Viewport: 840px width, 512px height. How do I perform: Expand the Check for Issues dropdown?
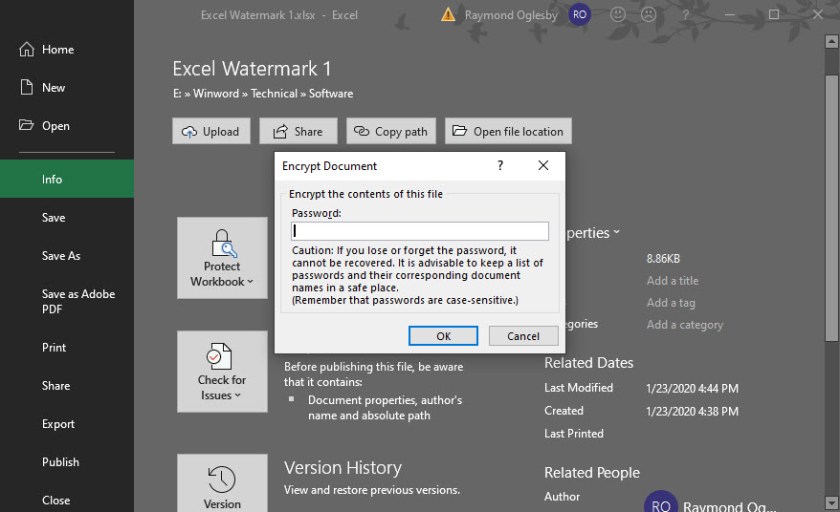pyautogui.click(x=222, y=371)
